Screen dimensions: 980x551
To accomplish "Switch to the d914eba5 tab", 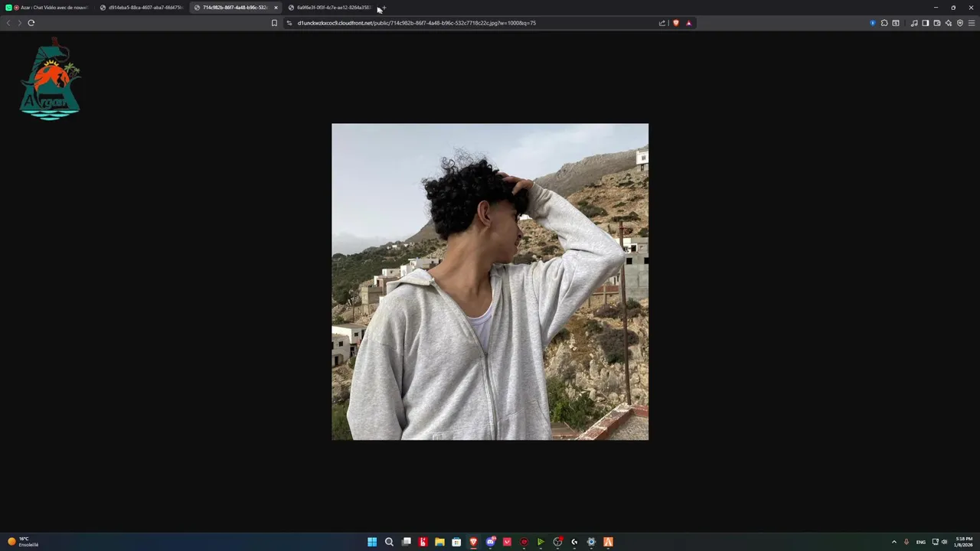I will point(142,8).
